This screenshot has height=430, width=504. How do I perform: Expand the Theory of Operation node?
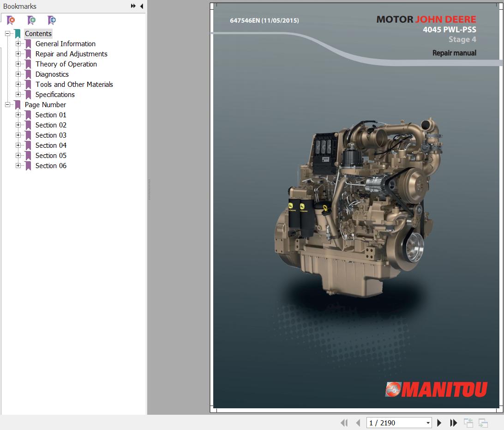[x=18, y=64]
